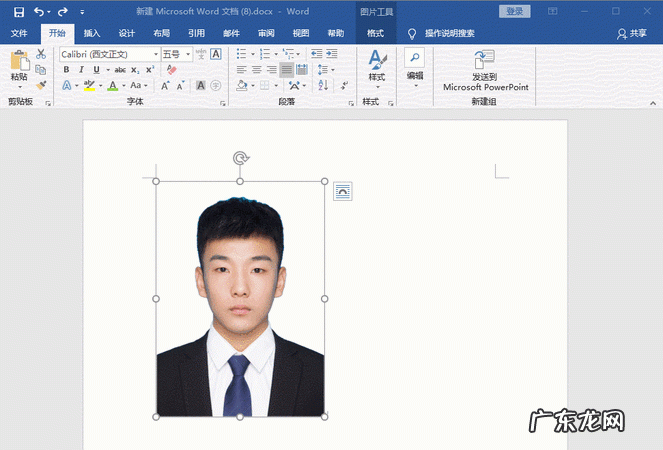The width and height of the screenshot is (663, 450).
Task: Open the 格式 picture tools tab
Action: tap(375, 33)
